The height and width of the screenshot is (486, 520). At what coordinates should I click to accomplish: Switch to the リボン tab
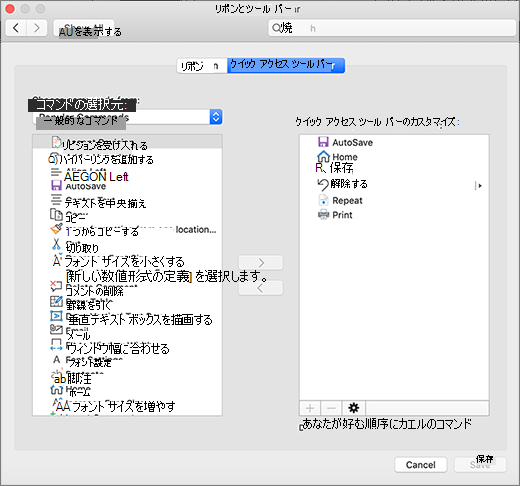[202, 66]
